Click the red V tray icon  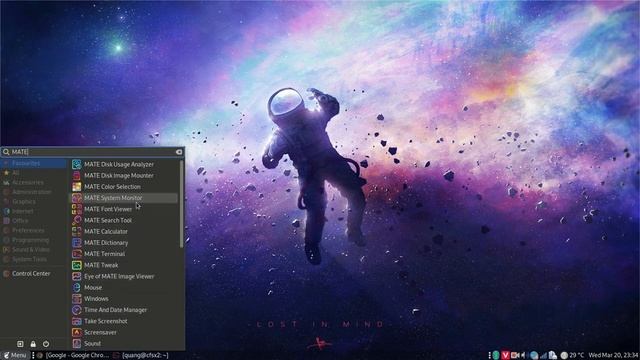(505, 356)
